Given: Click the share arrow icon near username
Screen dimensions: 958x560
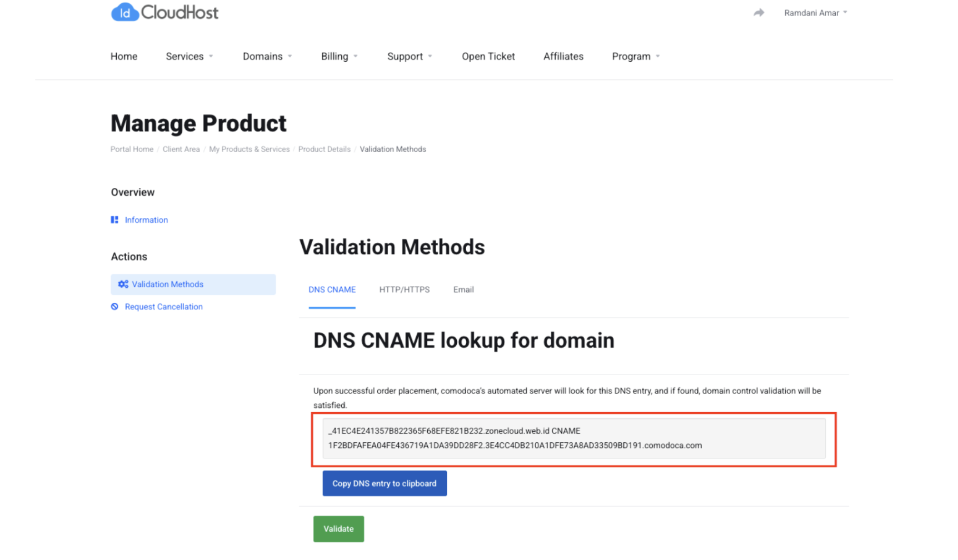Looking at the screenshot, I should [x=759, y=13].
